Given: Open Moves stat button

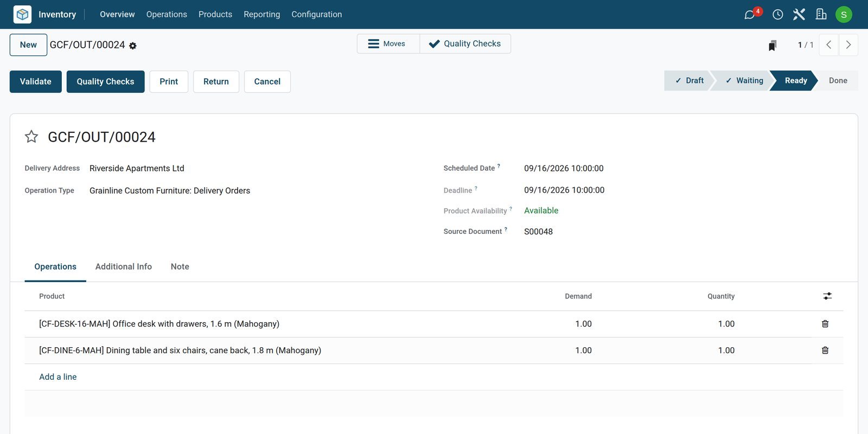Looking at the screenshot, I should tap(388, 44).
